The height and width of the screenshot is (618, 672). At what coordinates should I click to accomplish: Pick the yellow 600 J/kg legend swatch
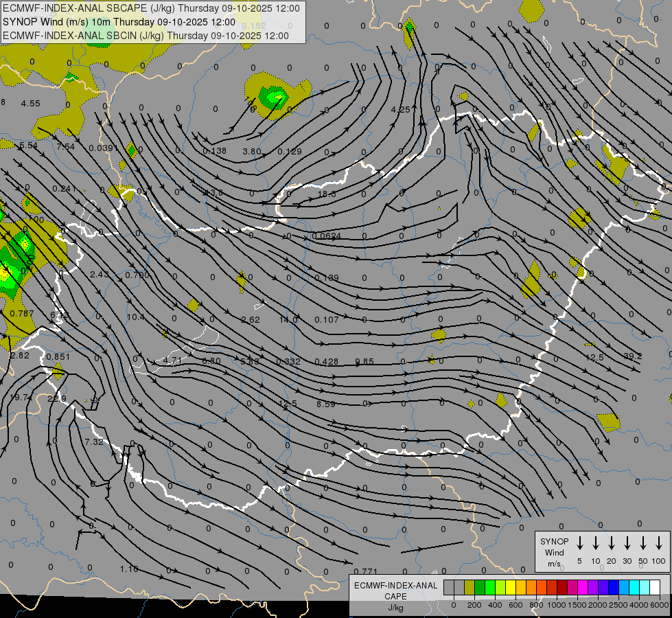point(511,587)
